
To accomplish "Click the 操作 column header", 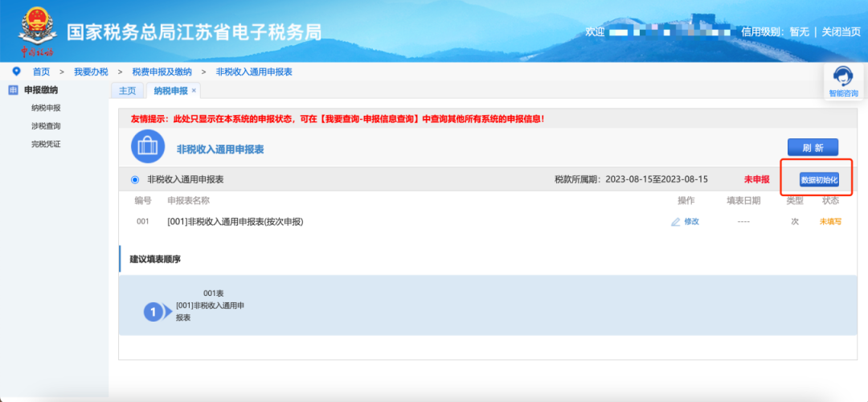I will click(686, 200).
